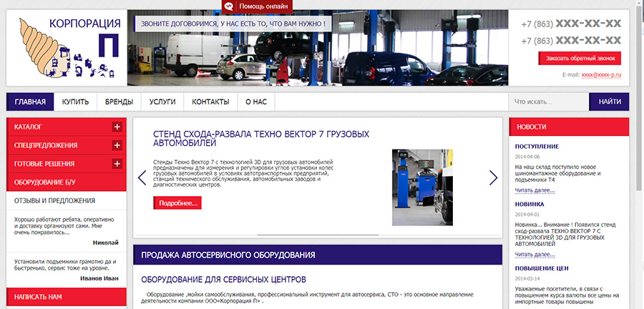
Task: Click the header banner slogan Звоните договоримся
Action: [x=233, y=24]
